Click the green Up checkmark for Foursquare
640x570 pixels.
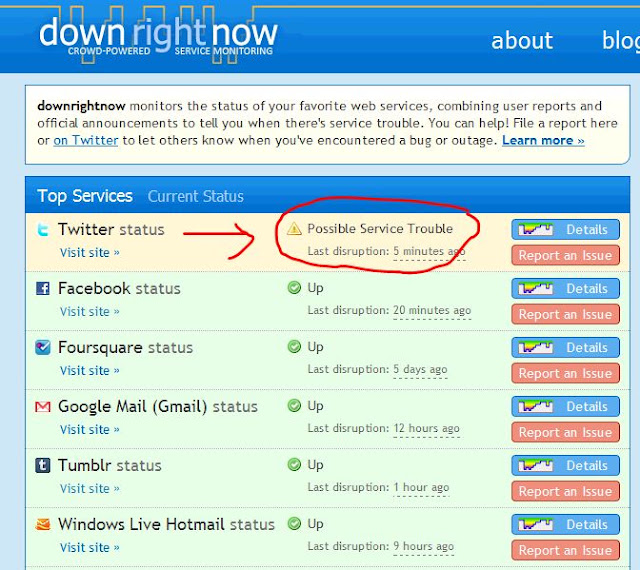(x=294, y=347)
